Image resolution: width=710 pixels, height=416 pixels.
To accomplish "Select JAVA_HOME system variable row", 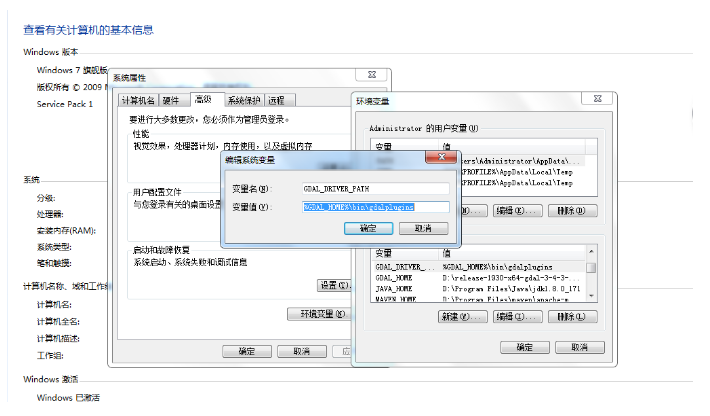I will pos(479,289).
